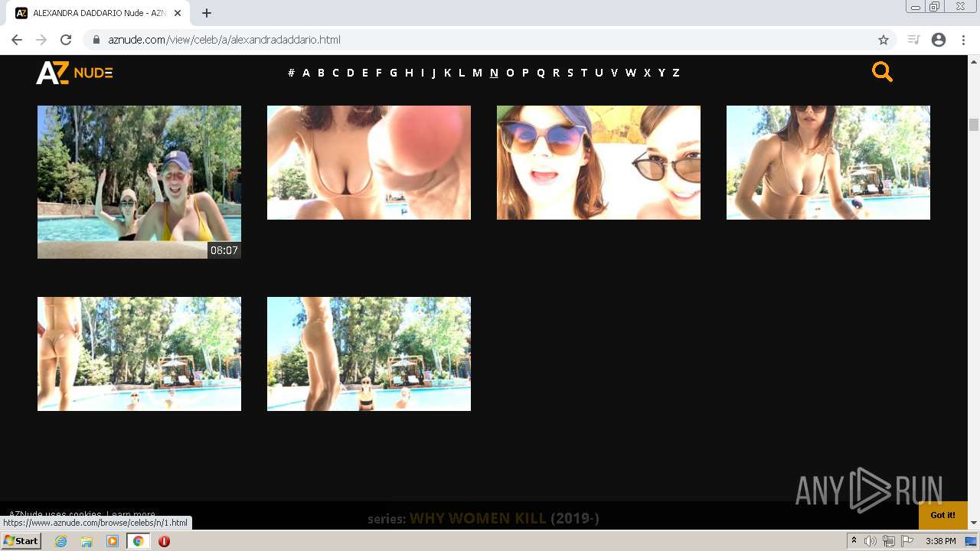Browse letter K in alphabet menu
The height and width of the screenshot is (551, 980).
click(447, 73)
